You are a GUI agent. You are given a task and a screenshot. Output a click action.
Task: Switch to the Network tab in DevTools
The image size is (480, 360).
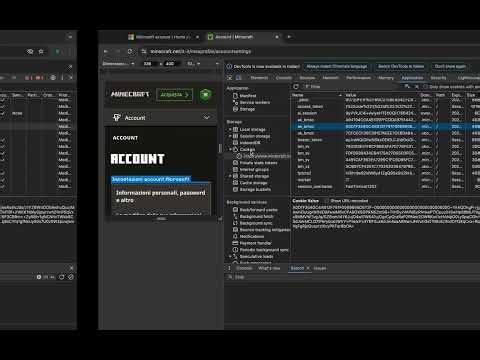coord(330,78)
